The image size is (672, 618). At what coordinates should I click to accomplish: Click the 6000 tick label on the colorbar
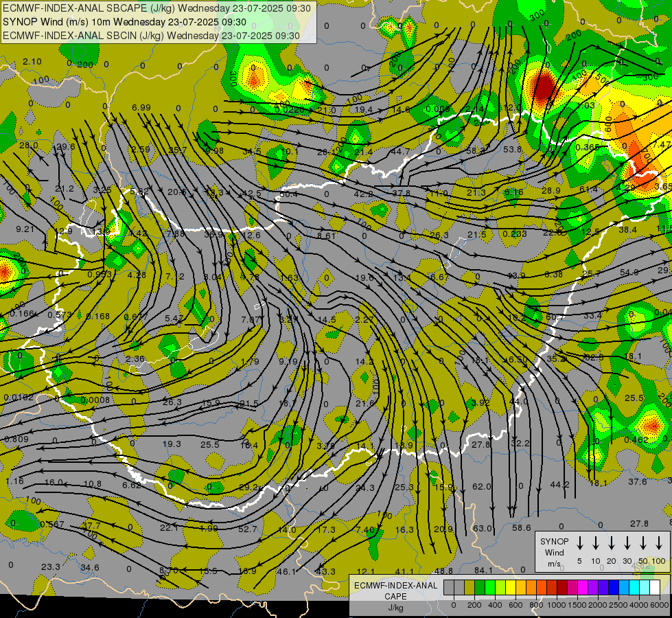pyautogui.click(x=659, y=605)
